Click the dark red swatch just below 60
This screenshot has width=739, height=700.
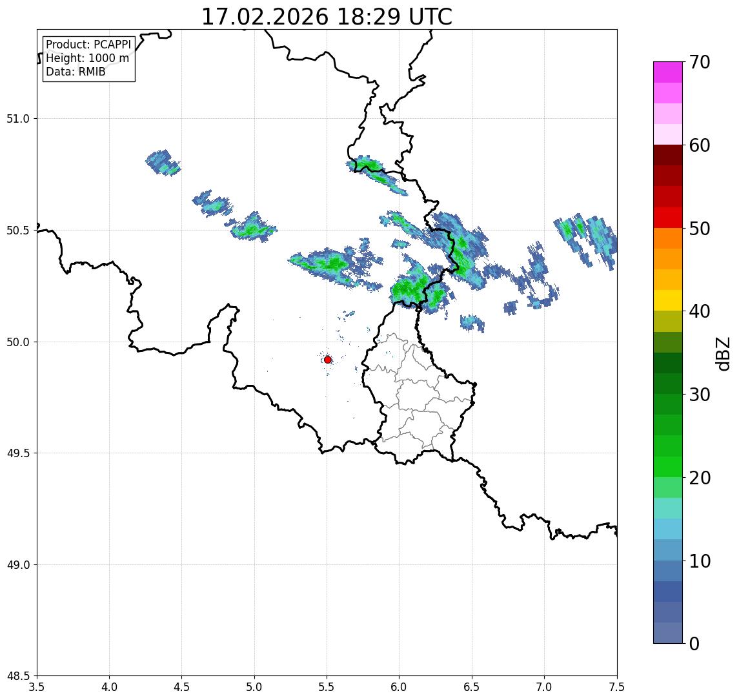click(x=668, y=155)
